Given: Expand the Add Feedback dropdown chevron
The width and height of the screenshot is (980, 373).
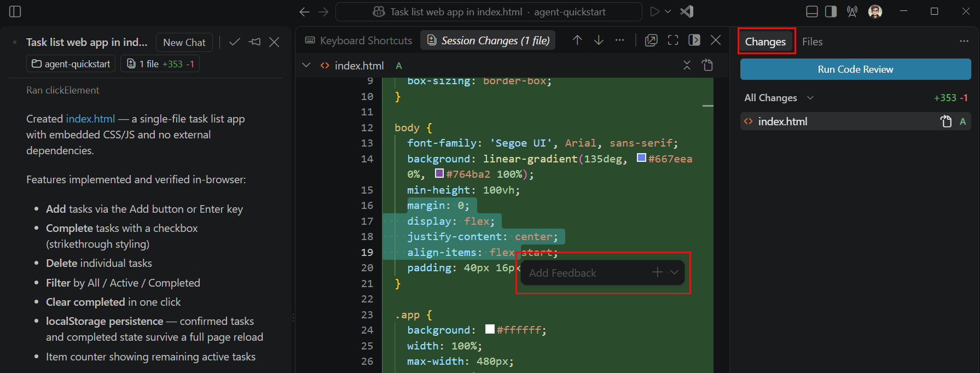Looking at the screenshot, I should coord(674,272).
